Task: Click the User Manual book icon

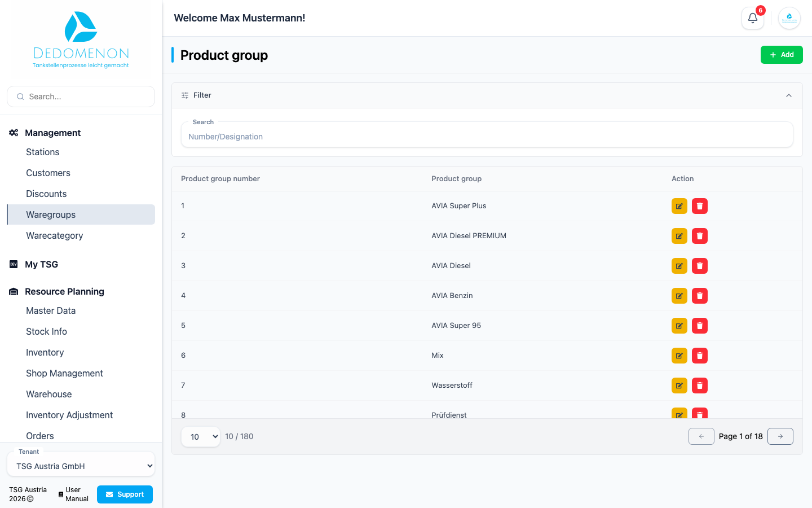Action: 61,494
